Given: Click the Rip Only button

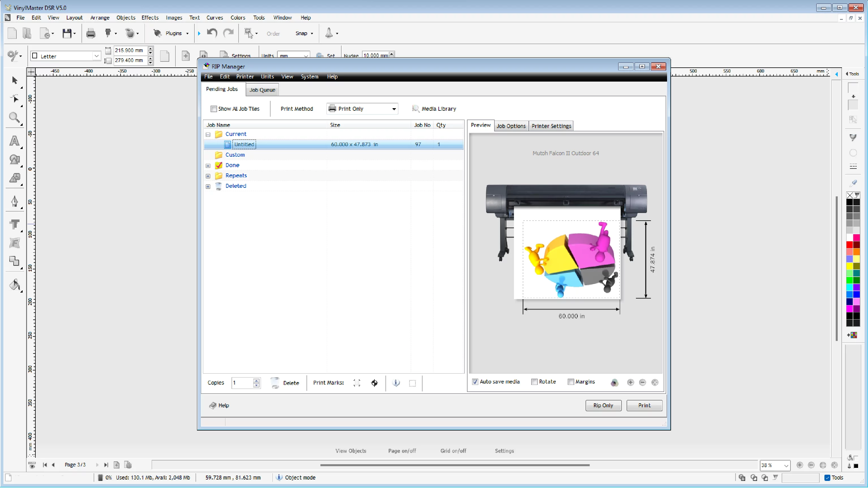Looking at the screenshot, I should pyautogui.click(x=603, y=405).
